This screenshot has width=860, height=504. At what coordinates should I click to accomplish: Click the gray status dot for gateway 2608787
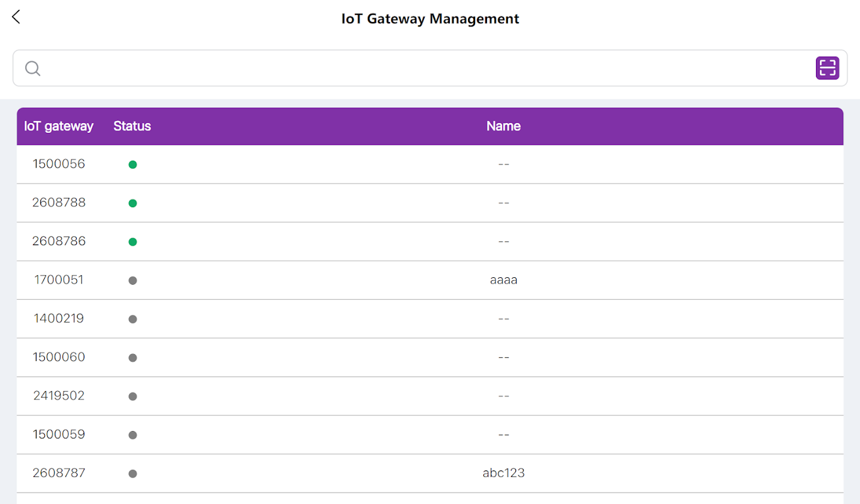pos(132,474)
